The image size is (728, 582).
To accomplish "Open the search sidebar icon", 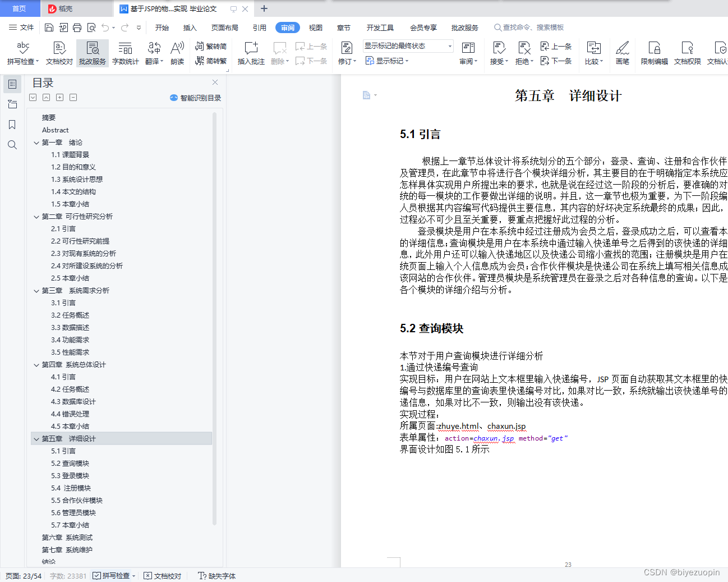I will tap(12, 145).
